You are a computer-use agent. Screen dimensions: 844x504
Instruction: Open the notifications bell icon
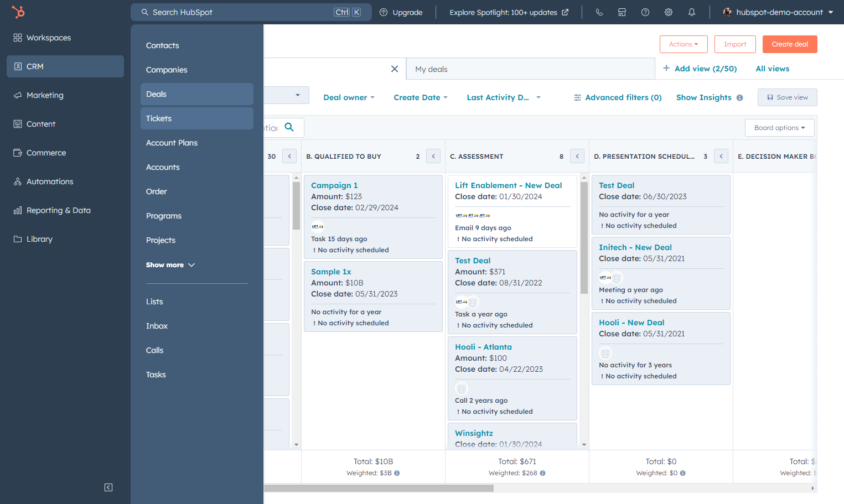coord(692,12)
